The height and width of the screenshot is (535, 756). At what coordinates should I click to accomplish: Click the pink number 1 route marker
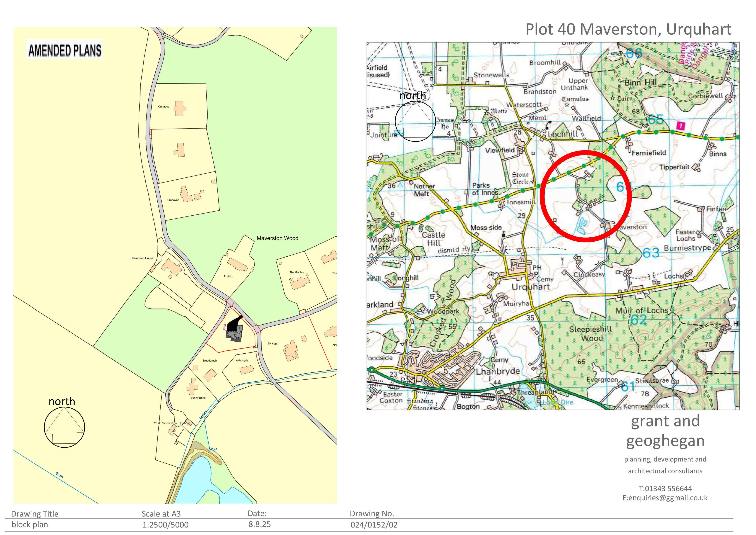(680, 126)
